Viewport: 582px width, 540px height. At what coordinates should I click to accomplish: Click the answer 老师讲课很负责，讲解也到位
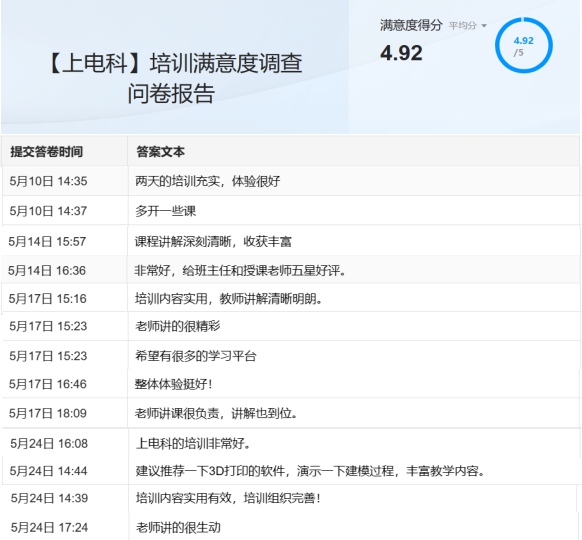click(216, 413)
